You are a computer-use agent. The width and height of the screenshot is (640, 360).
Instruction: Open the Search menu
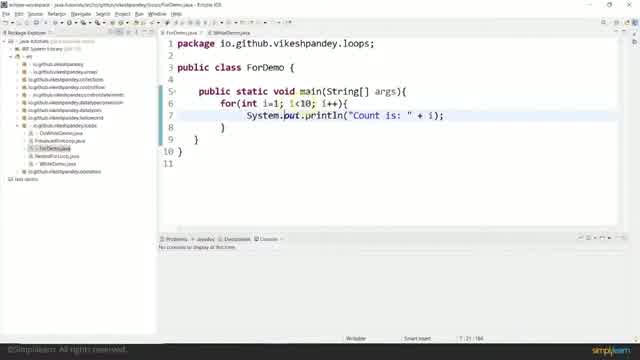pyautogui.click(x=103, y=14)
